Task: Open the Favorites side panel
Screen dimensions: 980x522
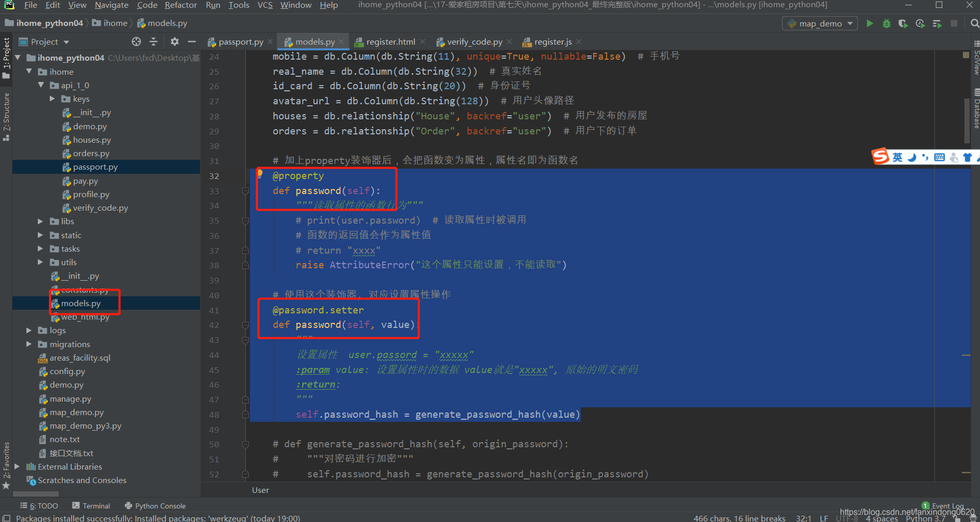Action: coord(6,465)
